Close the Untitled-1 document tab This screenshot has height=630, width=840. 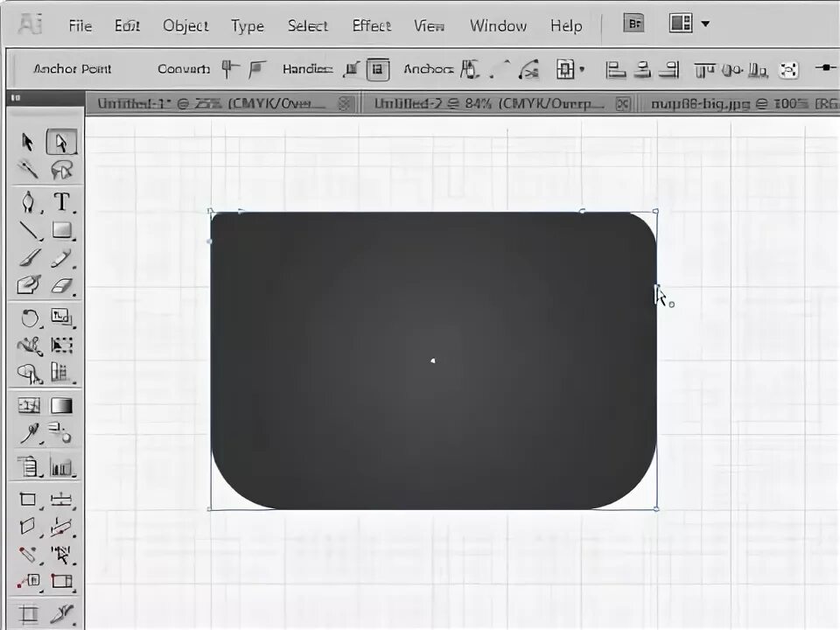click(346, 103)
